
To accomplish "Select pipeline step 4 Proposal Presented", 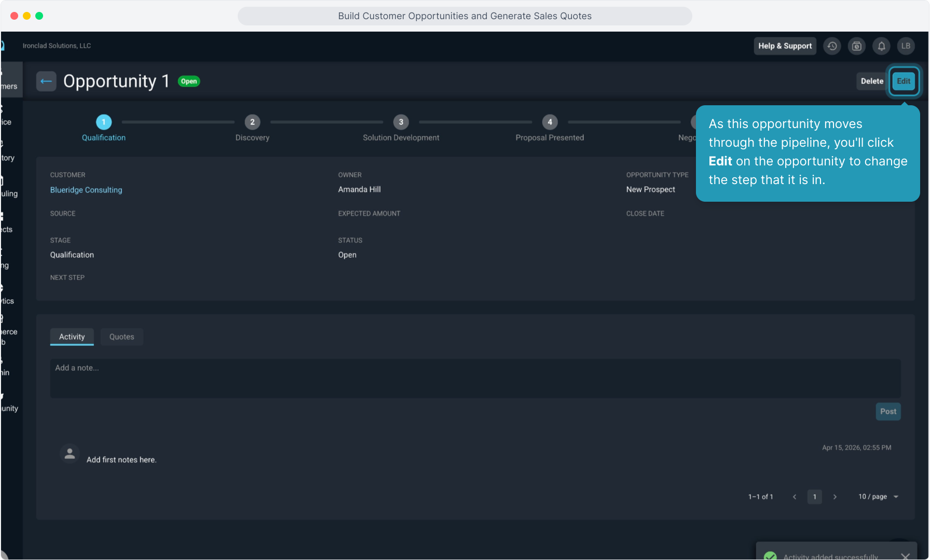I will click(550, 122).
